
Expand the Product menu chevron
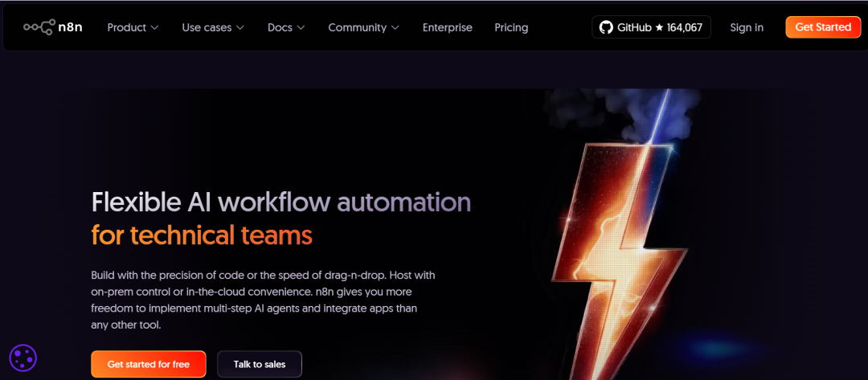[154, 27]
